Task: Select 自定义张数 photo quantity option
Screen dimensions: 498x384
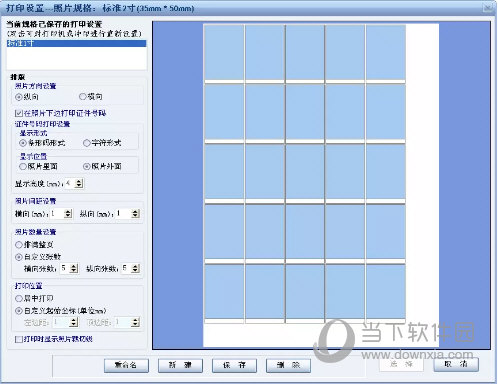Action: (x=19, y=257)
